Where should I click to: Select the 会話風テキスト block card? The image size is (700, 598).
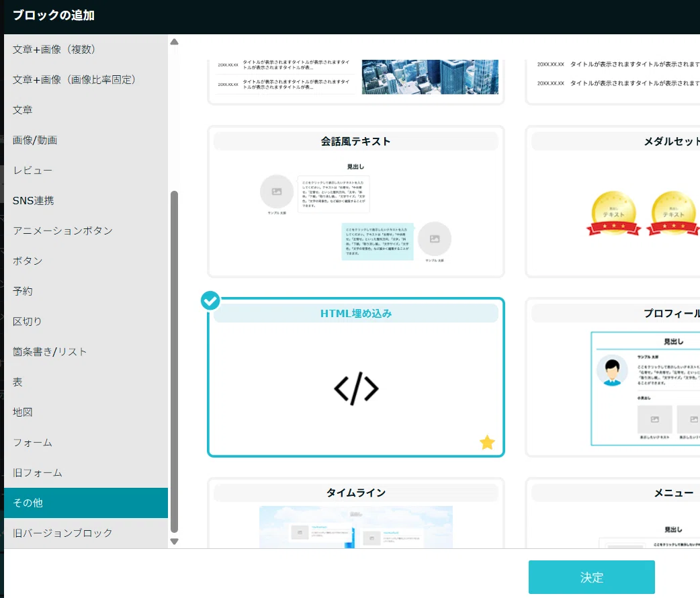356,202
